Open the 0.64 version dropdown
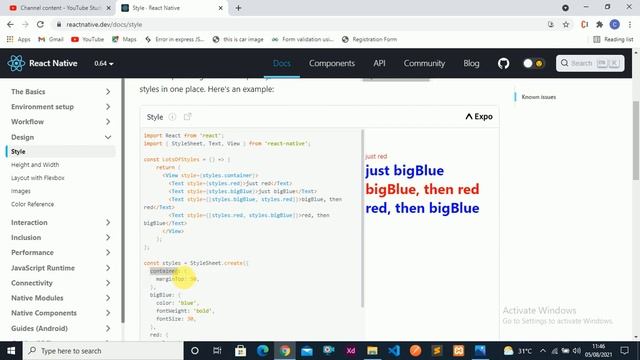 (x=104, y=63)
